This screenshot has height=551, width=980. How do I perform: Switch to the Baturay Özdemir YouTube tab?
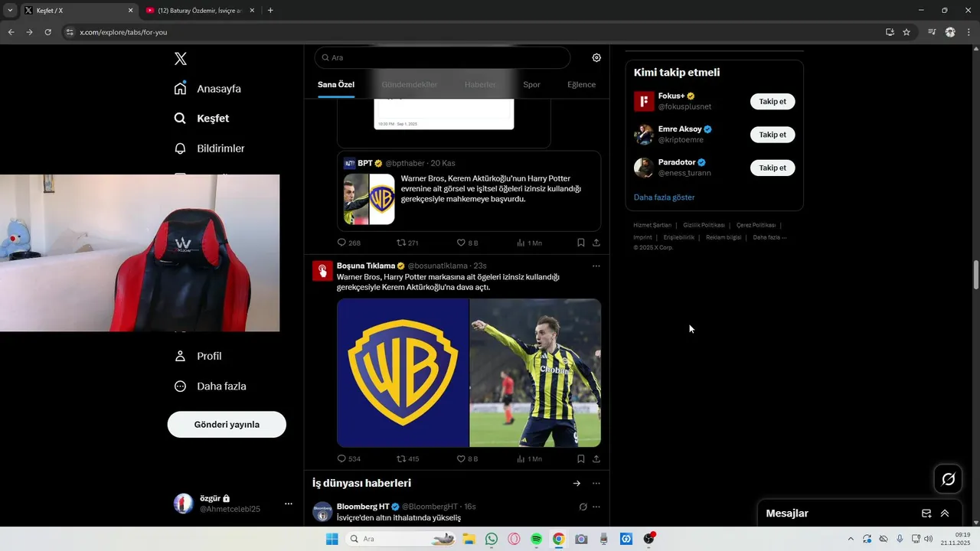(199, 11)
